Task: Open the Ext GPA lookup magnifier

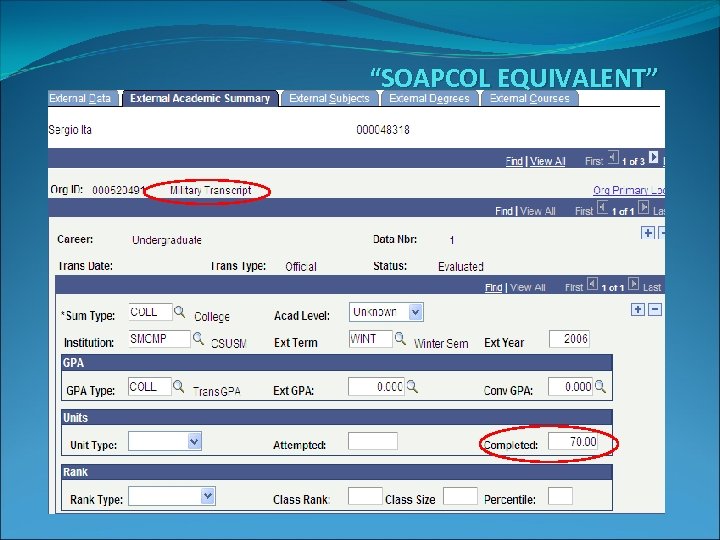Action: (x=412, y=387)
